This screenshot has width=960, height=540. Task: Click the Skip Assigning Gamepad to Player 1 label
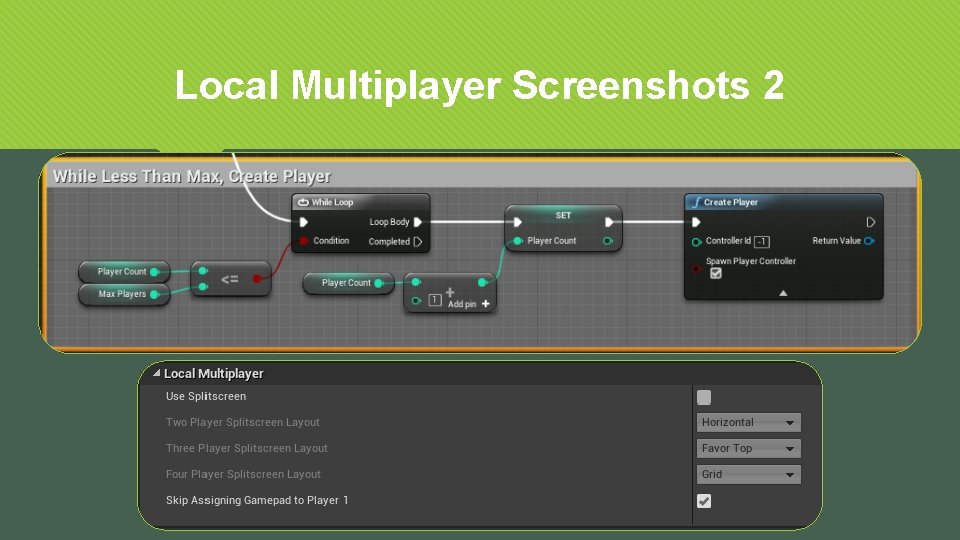point(257,500)
